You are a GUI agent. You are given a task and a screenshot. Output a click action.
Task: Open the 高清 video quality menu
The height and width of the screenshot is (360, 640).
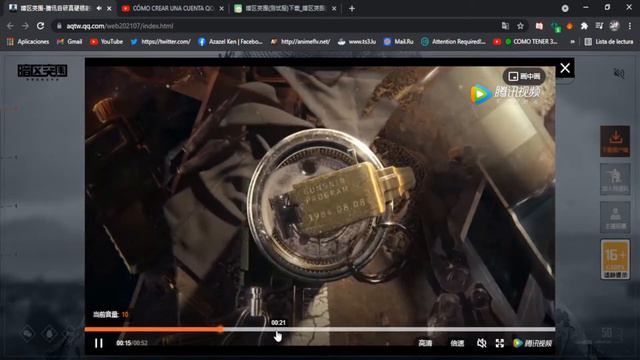[x=425, y=343]
